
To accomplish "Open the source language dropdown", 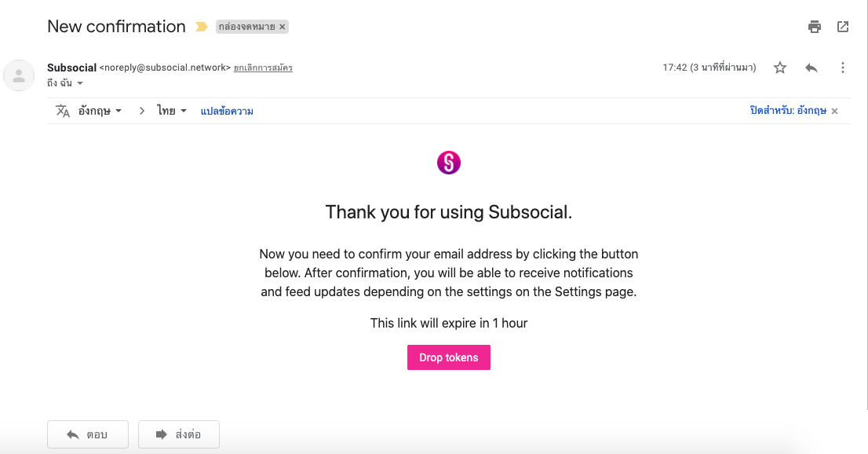I will point(100,111).
